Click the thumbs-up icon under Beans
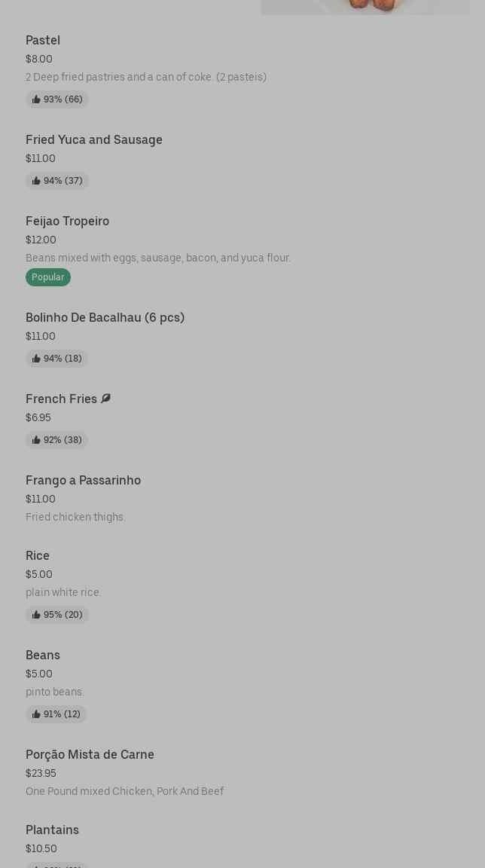This screenshot has height=868, width=485. click(36, 714)
